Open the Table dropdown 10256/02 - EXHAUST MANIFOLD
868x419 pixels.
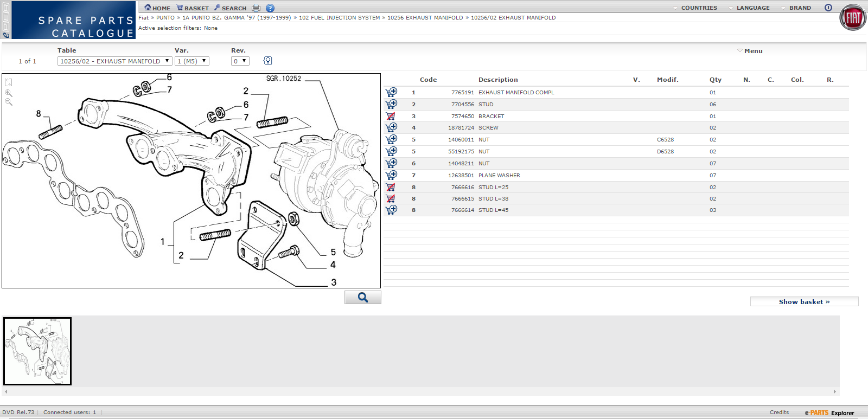[x=114, y=61]
